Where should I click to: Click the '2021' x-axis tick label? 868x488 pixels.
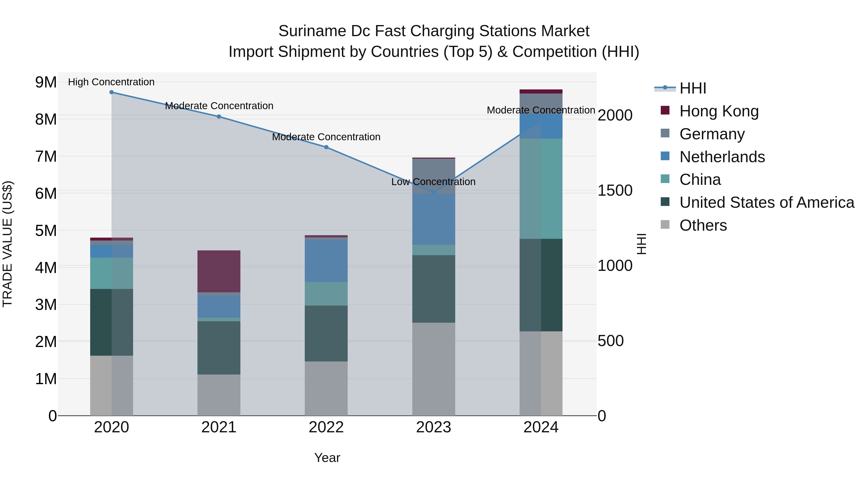coord(219,427)
